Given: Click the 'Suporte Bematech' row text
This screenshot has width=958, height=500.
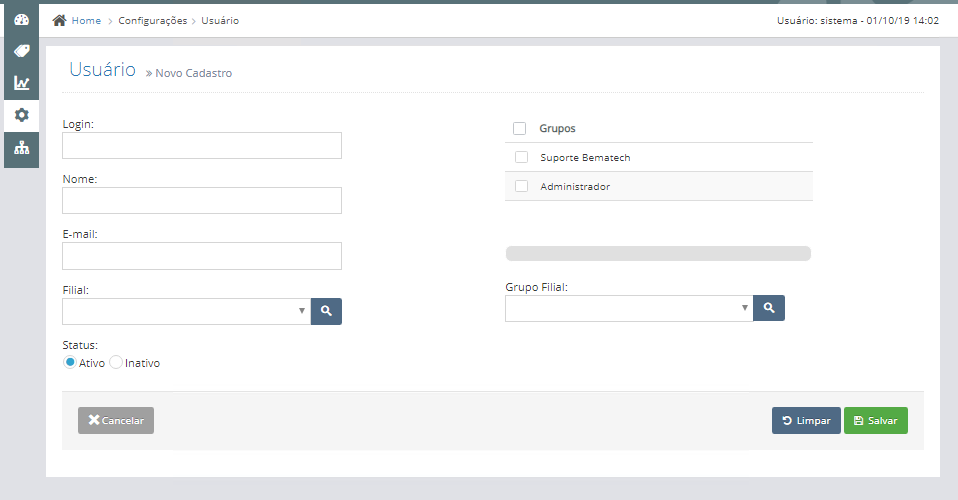Looking at the screenshot, I should (x=585, y=158).
